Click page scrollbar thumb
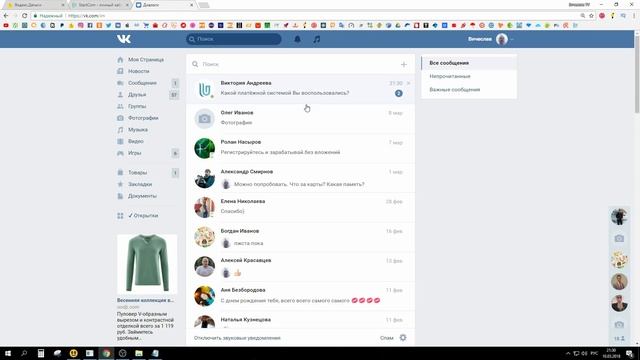This screenshot has width=640, height=360. click(637, 73)
